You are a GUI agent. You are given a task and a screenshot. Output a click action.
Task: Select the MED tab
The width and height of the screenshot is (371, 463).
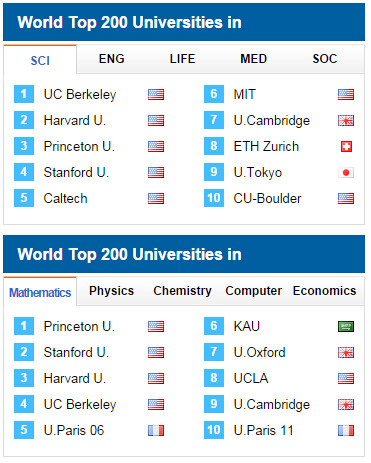(254, 59)
